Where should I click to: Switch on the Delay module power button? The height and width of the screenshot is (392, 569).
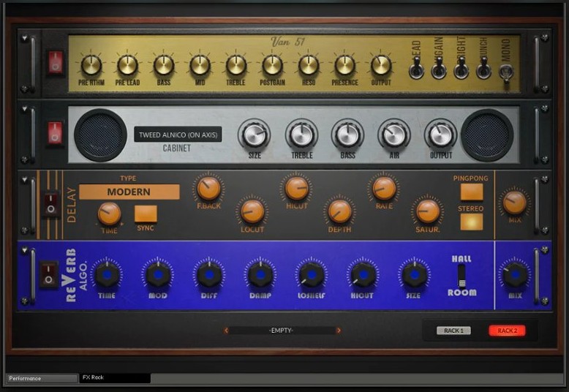pos(50,203)
